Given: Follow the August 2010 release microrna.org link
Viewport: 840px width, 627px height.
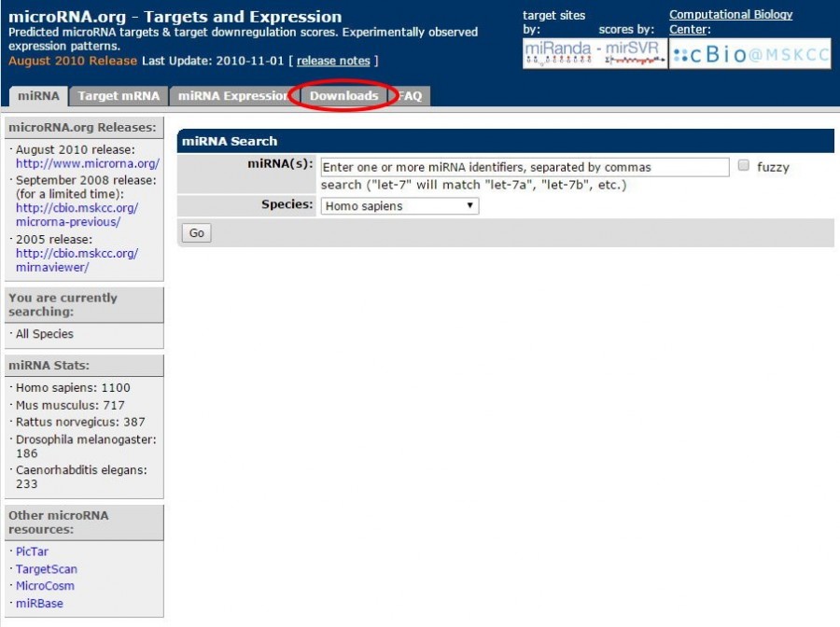Looking at the screenshot, I should point(87,163).
